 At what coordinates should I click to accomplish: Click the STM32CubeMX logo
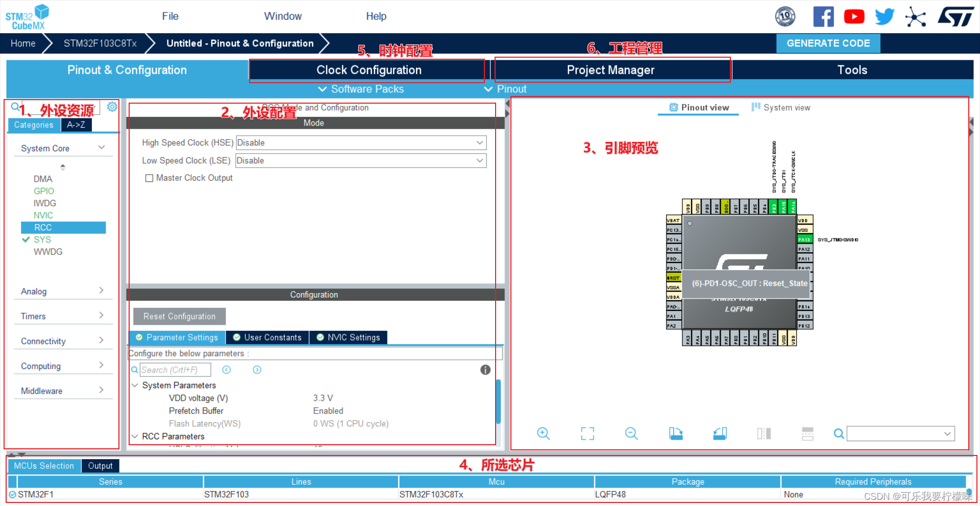(x=28, y=17)
